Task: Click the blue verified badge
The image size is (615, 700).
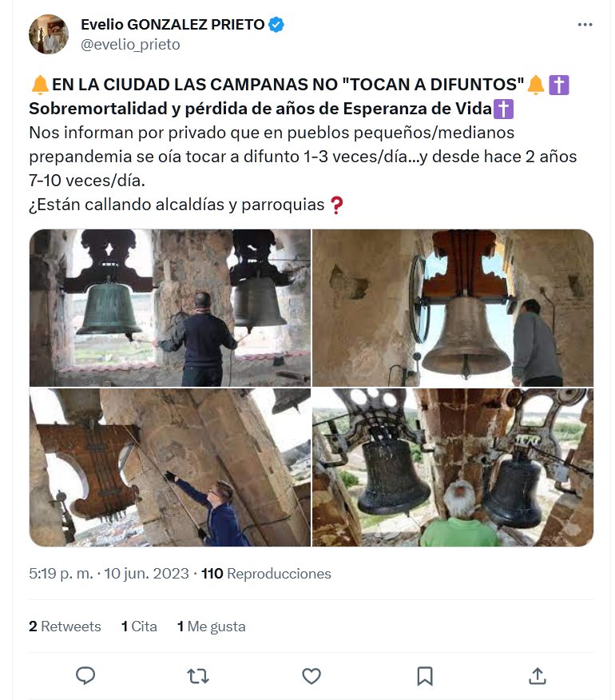Action: (x=276, y=25)
